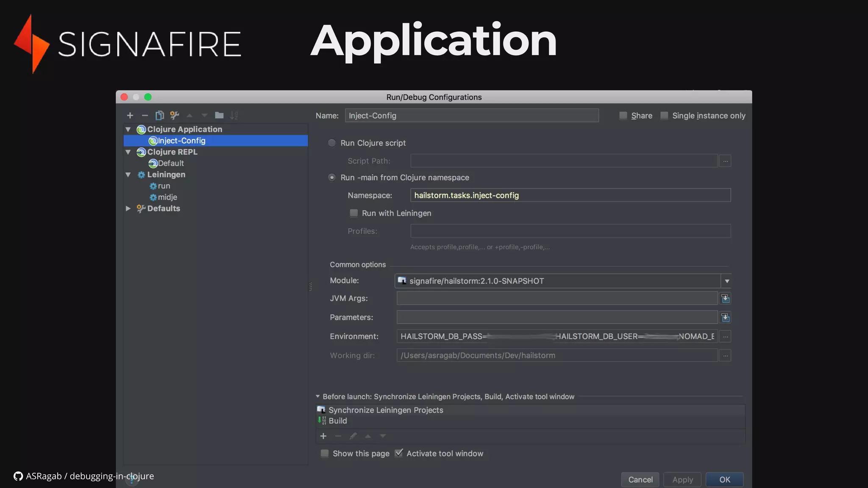Click the Clojure Application group icon
Image resolution: width=868 pixels, height=488 pixels.
(141, 129)
